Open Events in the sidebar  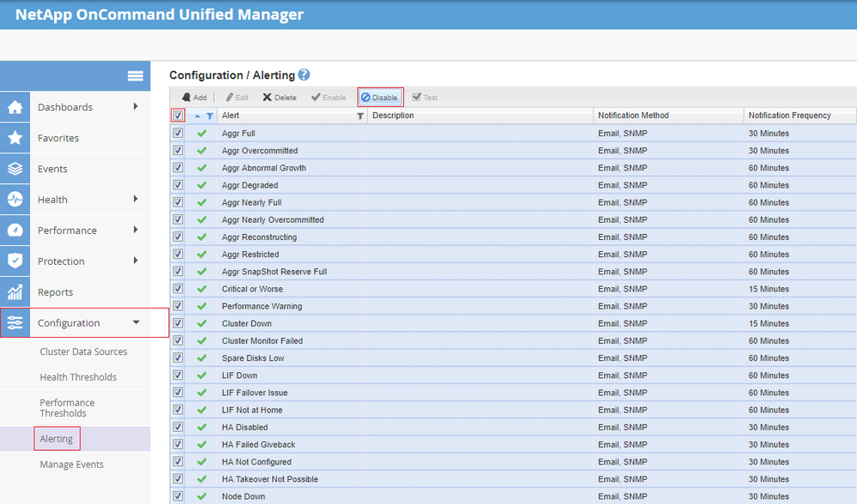click(x=52, y=169)
